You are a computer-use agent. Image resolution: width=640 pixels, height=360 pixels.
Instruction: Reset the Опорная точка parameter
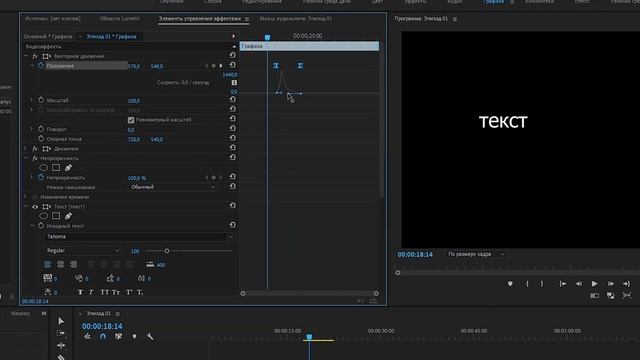232,138
